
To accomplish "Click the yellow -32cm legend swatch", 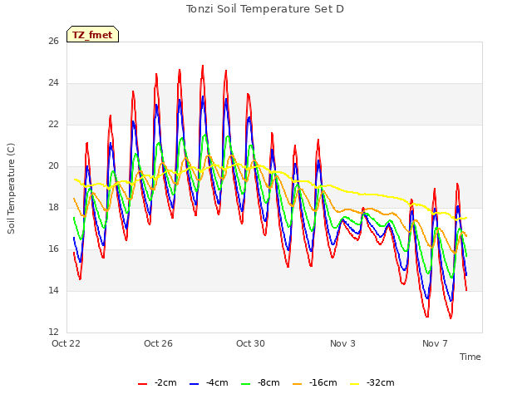I will [x=355, y=384].
